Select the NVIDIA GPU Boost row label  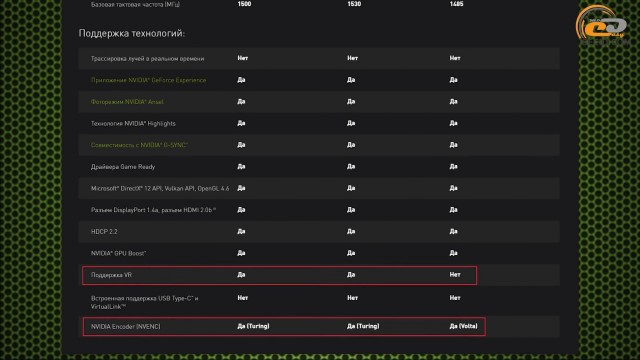pos(118,253)
